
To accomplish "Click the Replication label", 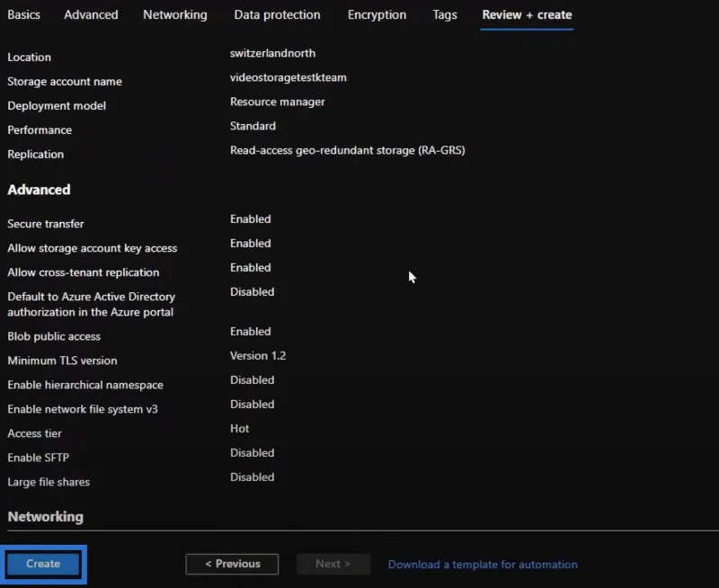I will (35, 155).
